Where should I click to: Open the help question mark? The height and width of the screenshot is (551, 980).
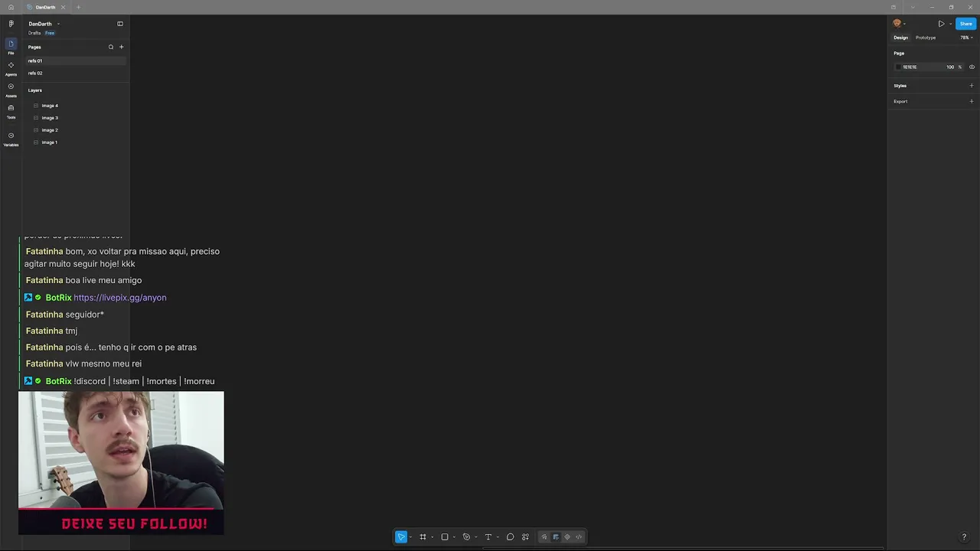pos(964,537)
